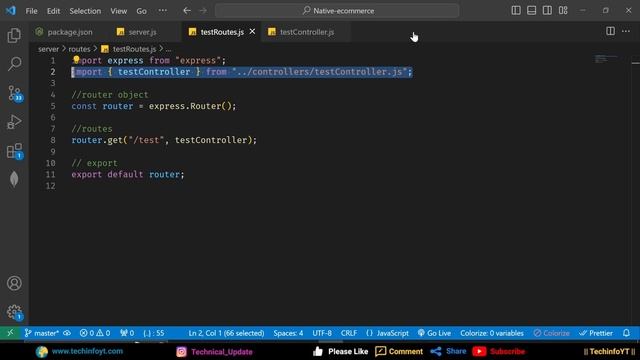
Task: Click the router.get line of code
Action: [164, 140]
